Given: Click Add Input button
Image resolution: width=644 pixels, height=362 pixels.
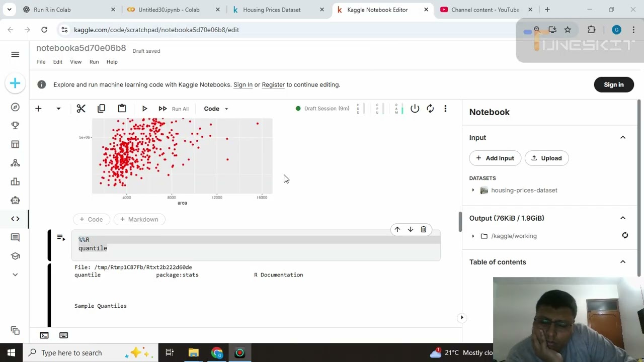Looking at the screenshot, I should tap(495, 158).
